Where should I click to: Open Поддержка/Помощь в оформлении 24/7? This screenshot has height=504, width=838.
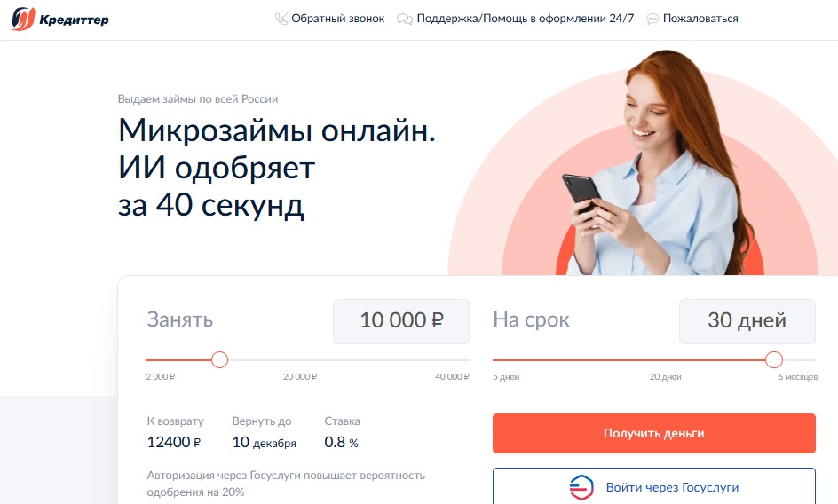pyautogui.click(x=526, y=19)
